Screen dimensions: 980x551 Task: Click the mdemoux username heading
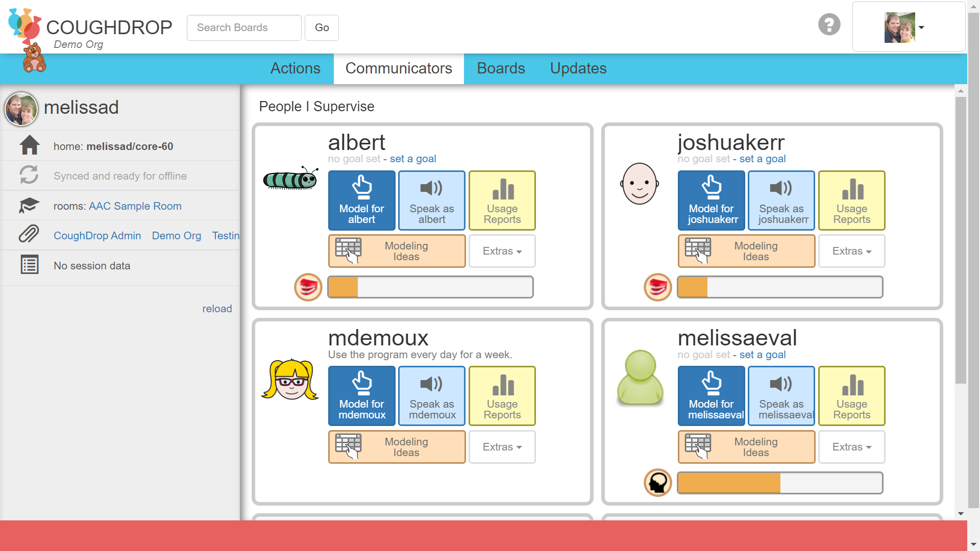(378, 338)
